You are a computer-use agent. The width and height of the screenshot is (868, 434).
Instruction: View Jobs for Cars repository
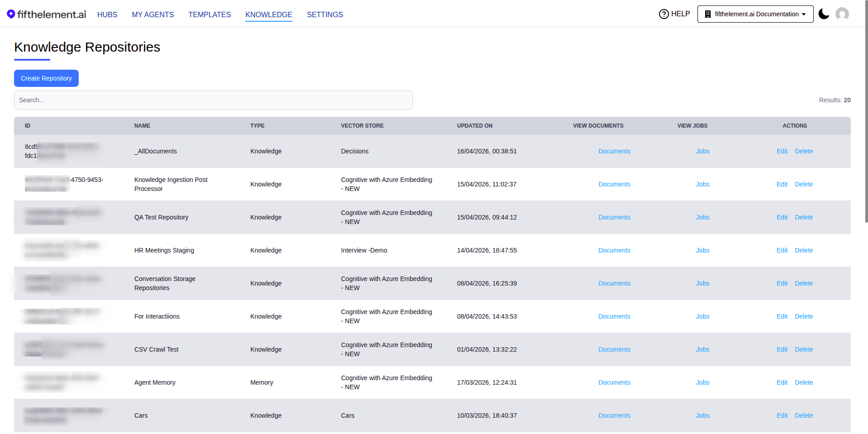click(702, 415)
